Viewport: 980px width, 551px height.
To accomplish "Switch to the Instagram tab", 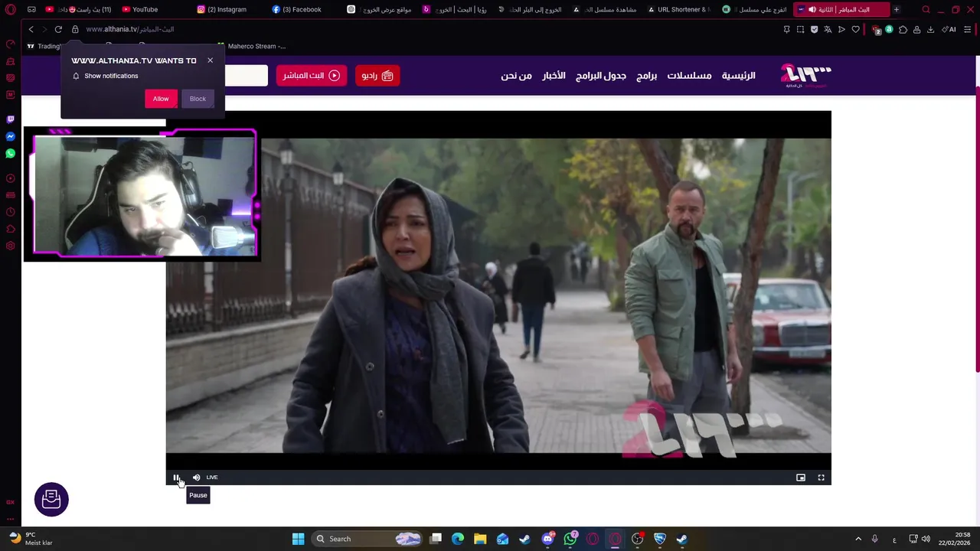I will [x=227, y=9].
